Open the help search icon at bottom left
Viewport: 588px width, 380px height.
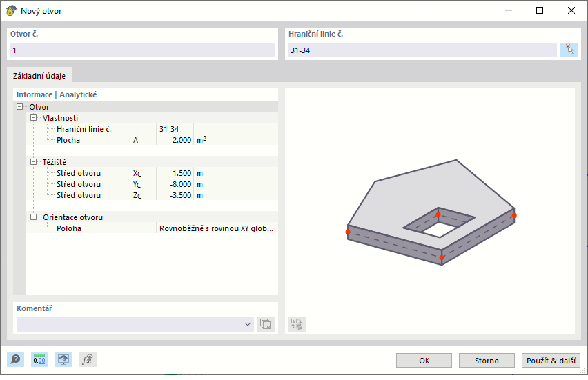click(15, 360)
